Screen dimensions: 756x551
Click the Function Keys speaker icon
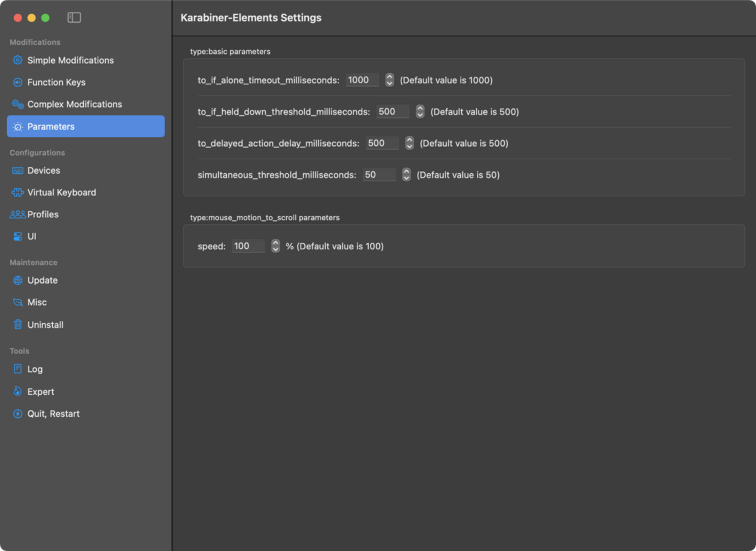[17, 82]
